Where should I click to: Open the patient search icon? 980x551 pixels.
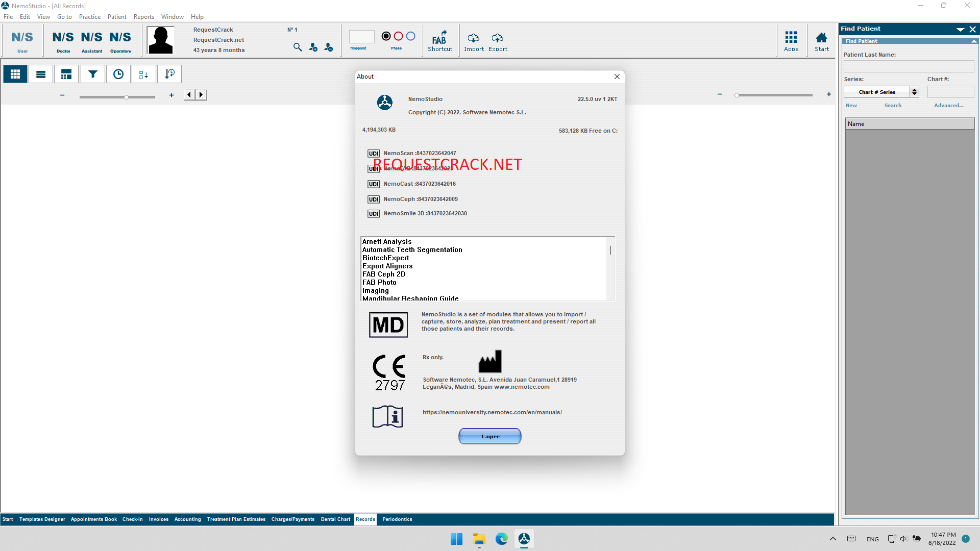point(298,47)
